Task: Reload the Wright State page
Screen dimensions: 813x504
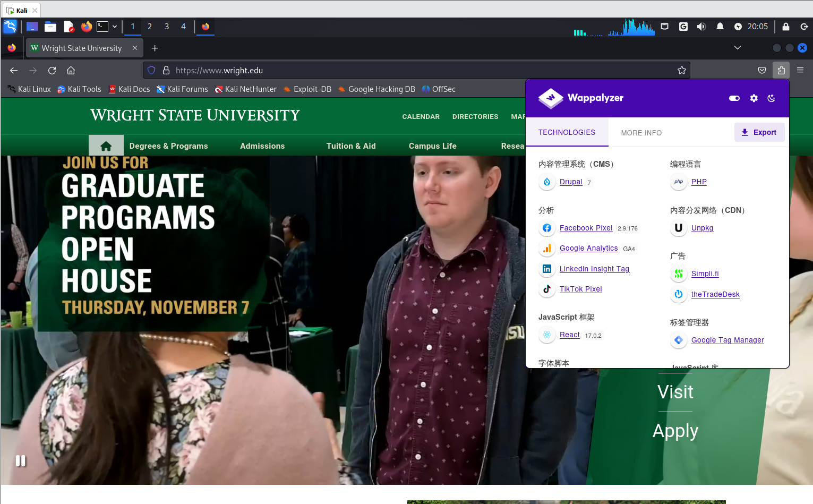Action: tap(52, 70)
